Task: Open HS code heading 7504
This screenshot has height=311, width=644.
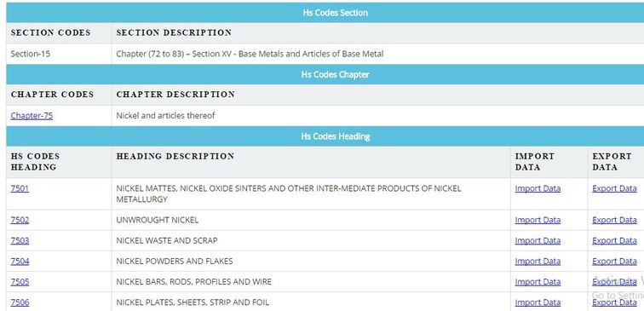Action: coord(20,261)
